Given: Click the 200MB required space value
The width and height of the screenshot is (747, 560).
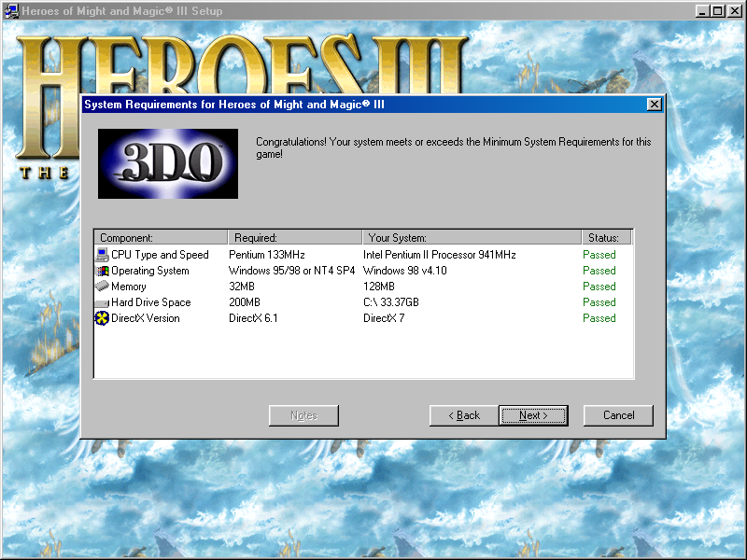Looking at the screenshot, I should 245,302.
